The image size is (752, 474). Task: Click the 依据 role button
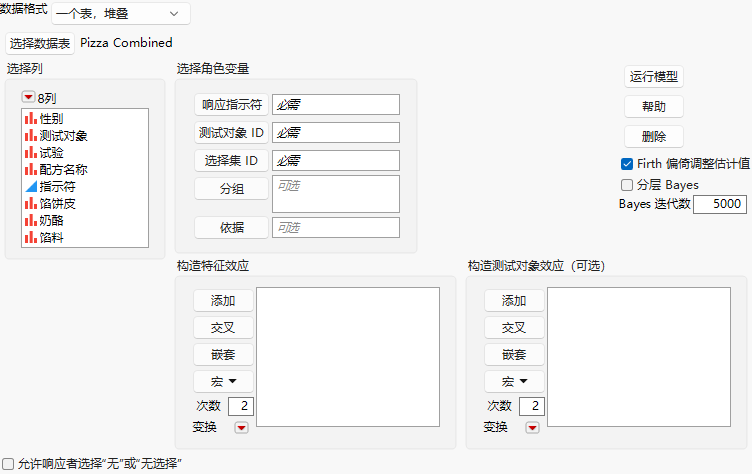tap(232, 227)
